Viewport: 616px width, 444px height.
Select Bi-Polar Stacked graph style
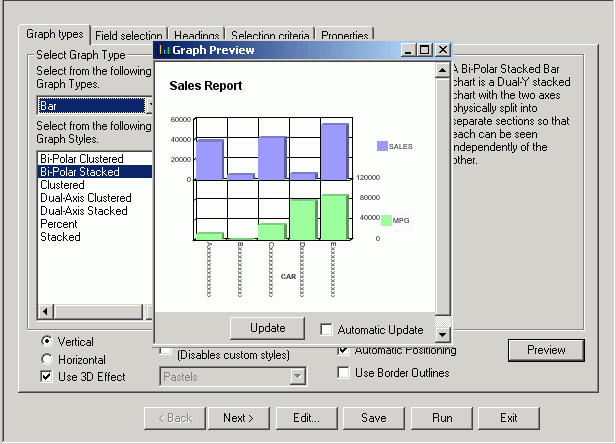[95, 172]
